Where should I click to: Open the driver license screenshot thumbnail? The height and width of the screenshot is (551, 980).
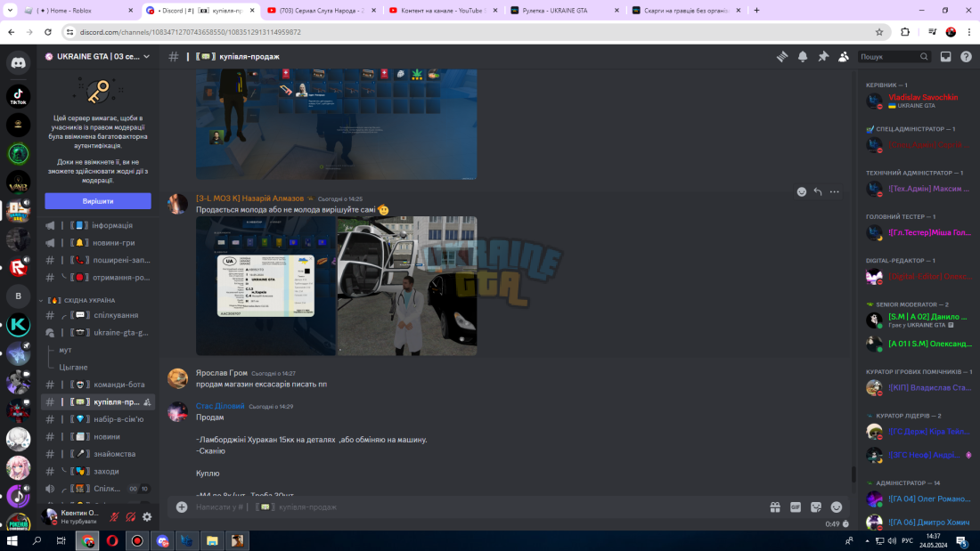coord(265,286)
